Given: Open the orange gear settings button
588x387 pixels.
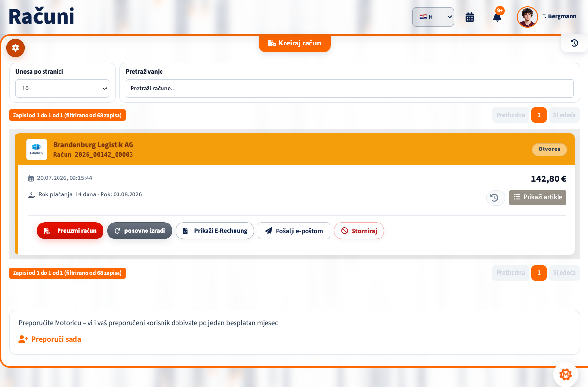Looking at the screenshot, I should [x=15, y=48].
